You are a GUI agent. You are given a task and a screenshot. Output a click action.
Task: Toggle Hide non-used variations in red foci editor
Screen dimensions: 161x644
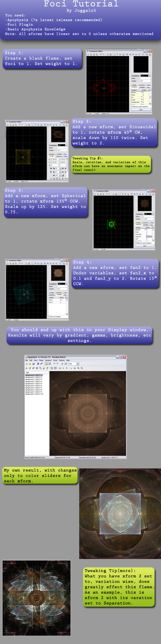coord(132,107)
